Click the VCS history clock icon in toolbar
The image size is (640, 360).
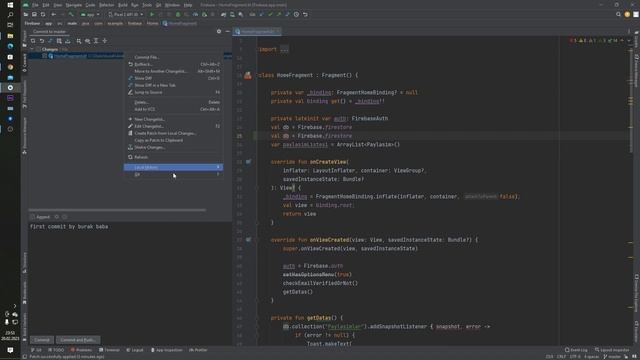pos(296,14)
